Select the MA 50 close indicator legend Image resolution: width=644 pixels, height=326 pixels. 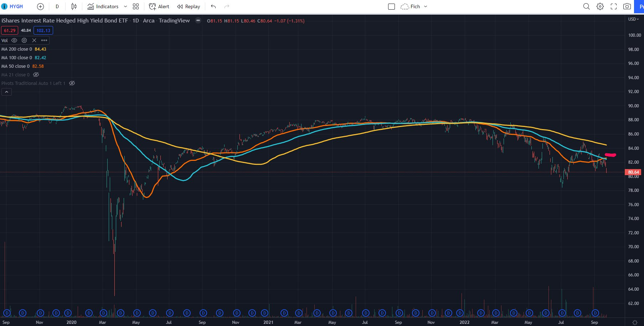point(15,66)
